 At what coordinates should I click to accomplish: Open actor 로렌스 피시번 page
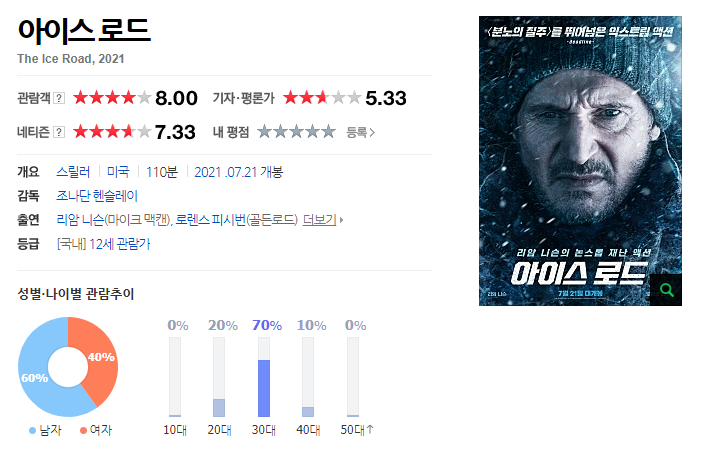pos(211,220)
